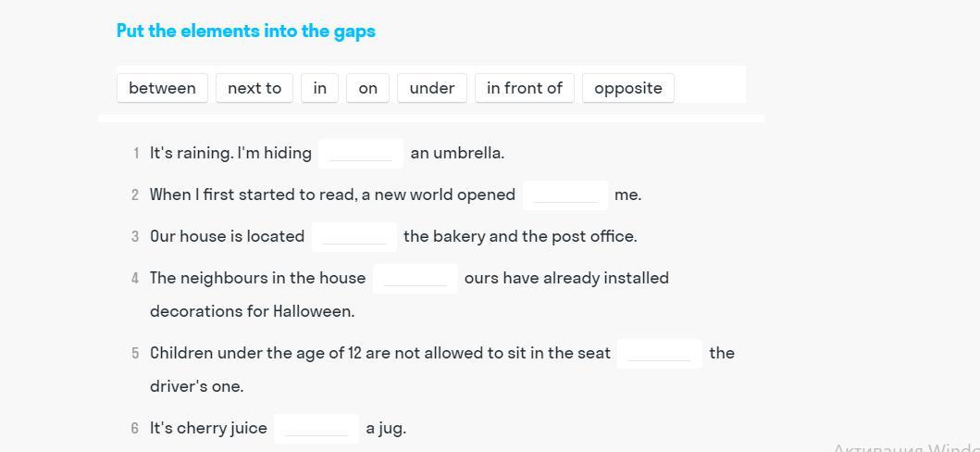Click the "Put the elements into the gaps" heading
Image resolution: width=980 pixels, height=452 pixels.
[x=246, y=31]
